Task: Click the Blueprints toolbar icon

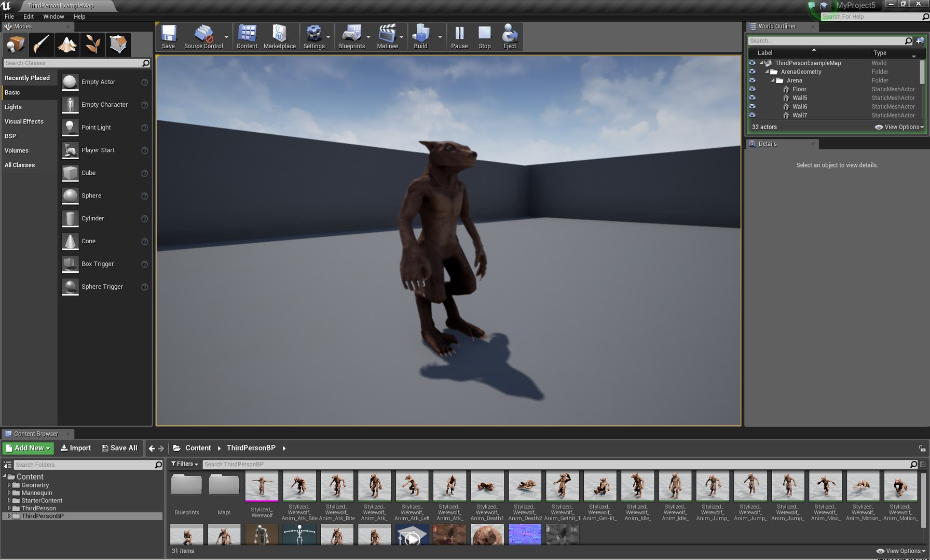Action: point(352,37)
